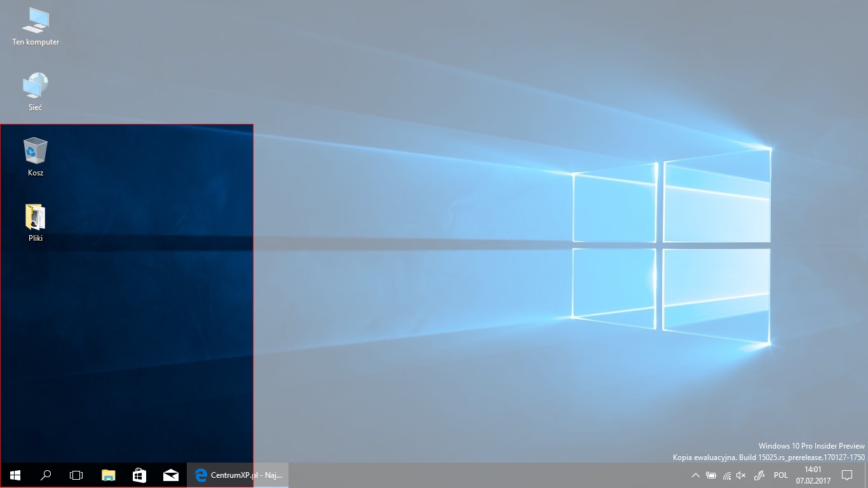Select the Kosz recycle bin icon
The height and width of the screenshot is (488, 868).
[x=36, y=158]
